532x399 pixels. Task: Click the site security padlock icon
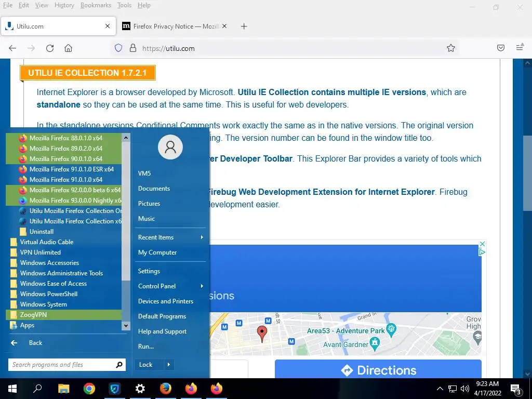(133, 48)
